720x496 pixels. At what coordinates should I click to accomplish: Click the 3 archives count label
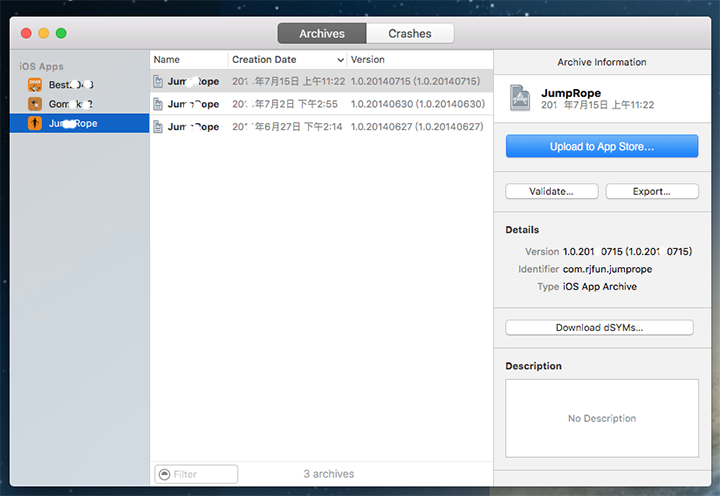tap(329, 474)
